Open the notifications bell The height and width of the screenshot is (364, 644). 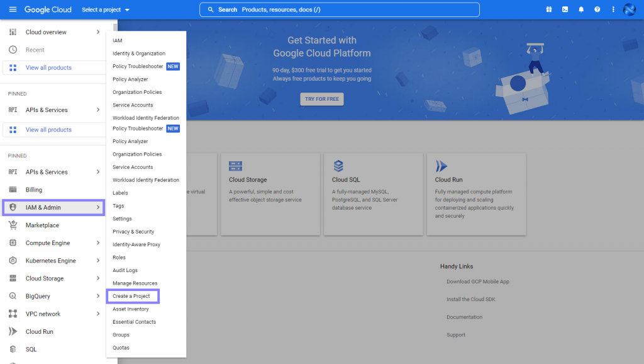(x=581, y=9)
